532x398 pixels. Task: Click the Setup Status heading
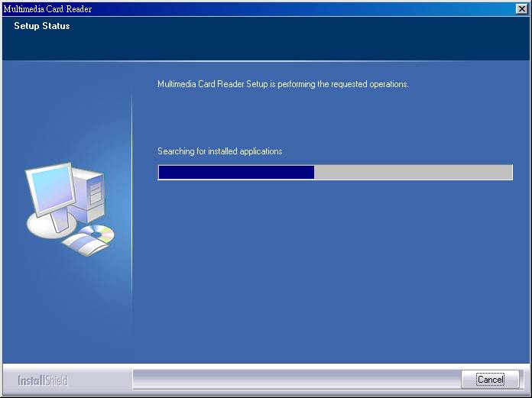click(42, 26)
